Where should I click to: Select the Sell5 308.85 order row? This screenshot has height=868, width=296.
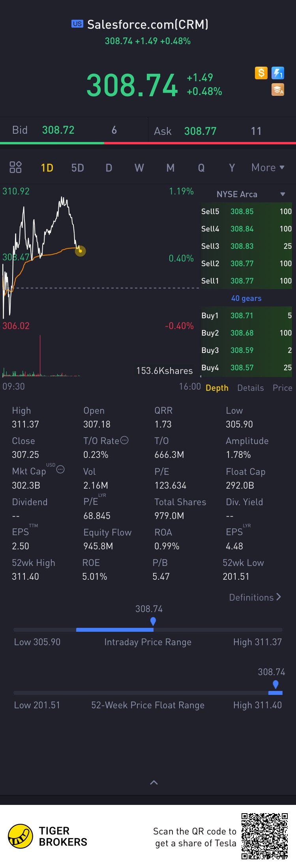coord(247,211)
